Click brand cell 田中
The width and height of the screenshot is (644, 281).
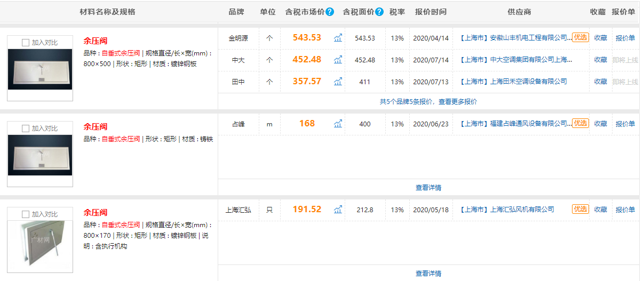click(x=238, y=82)
